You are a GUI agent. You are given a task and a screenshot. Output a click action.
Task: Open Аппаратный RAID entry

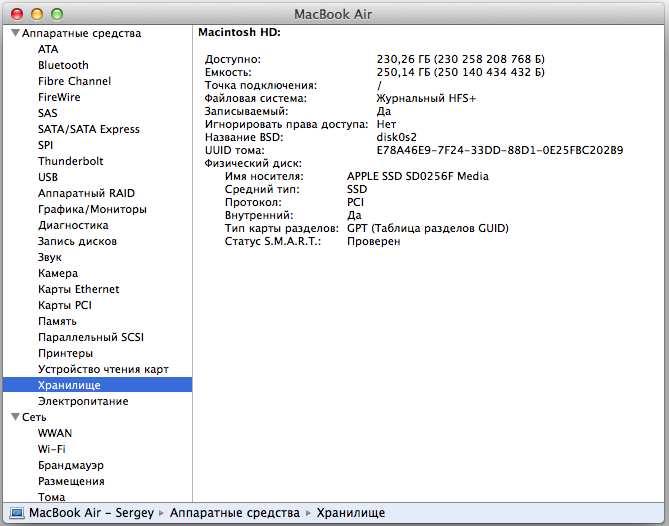click(x=86, y=193)
